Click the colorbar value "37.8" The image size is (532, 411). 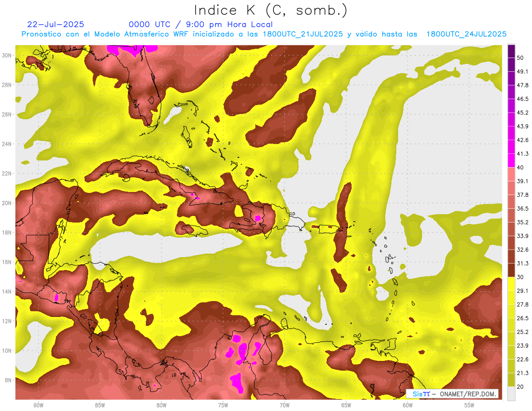(523, 195)
